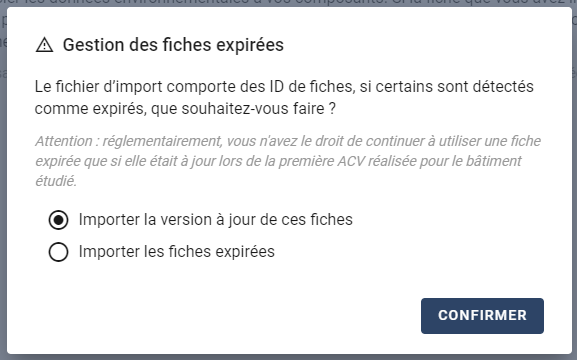Click the label 'Importer la version à jour de ces fiches'
The height and width of the screenshot is (360, 577).
coord(216,220)
